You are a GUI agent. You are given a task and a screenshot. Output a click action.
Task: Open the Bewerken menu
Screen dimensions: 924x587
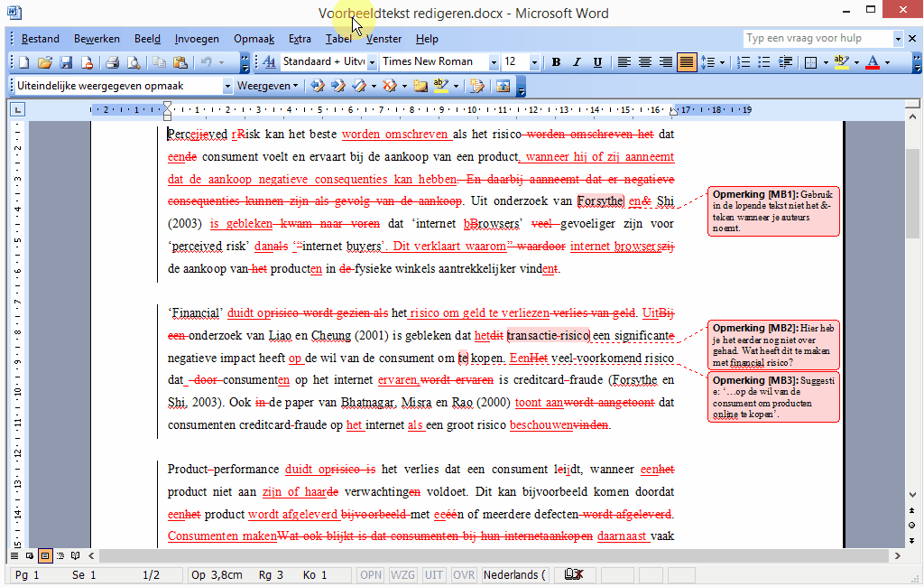coord(97,39)
